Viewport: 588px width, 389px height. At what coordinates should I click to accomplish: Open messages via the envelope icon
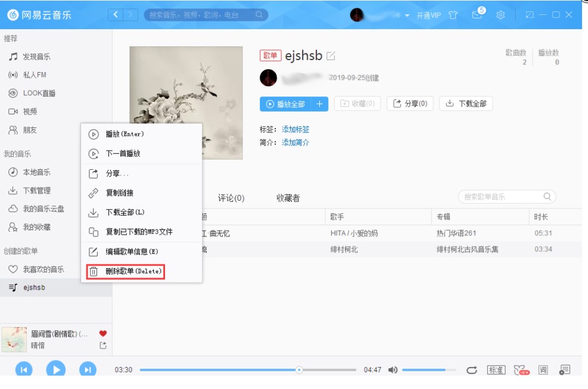[477, 14]
